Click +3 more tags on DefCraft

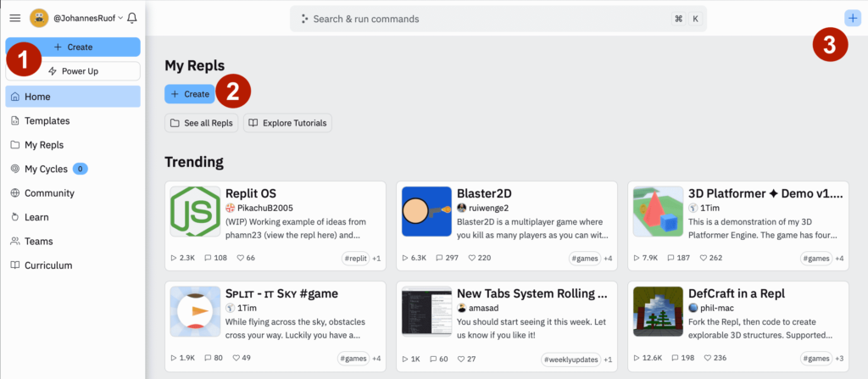[x=838, y=359]
